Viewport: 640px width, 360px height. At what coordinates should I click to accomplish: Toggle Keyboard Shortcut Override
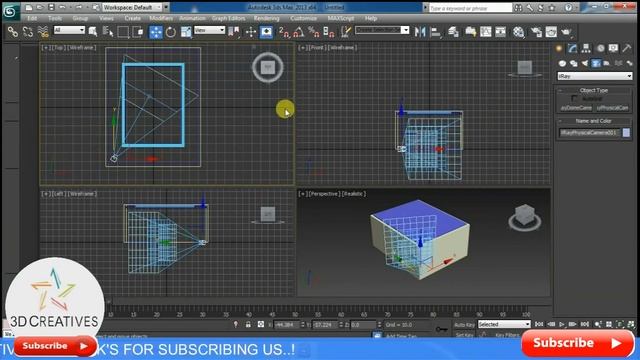click(266, 31)
